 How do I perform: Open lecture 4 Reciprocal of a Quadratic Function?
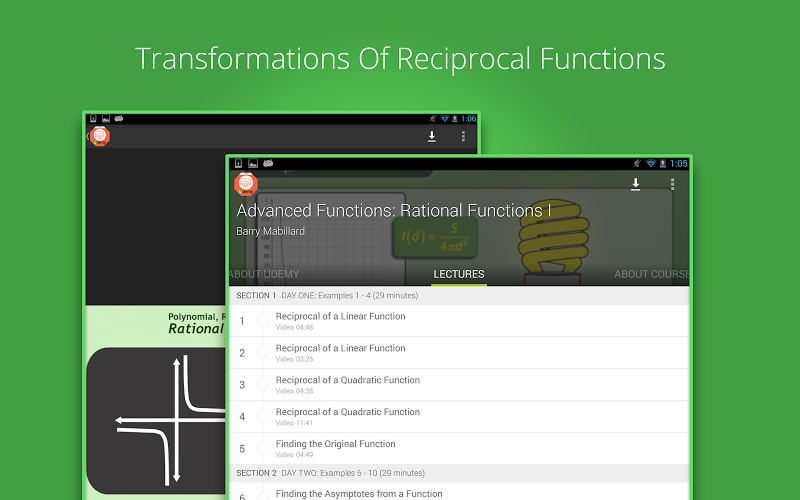[x=459, y=416]
